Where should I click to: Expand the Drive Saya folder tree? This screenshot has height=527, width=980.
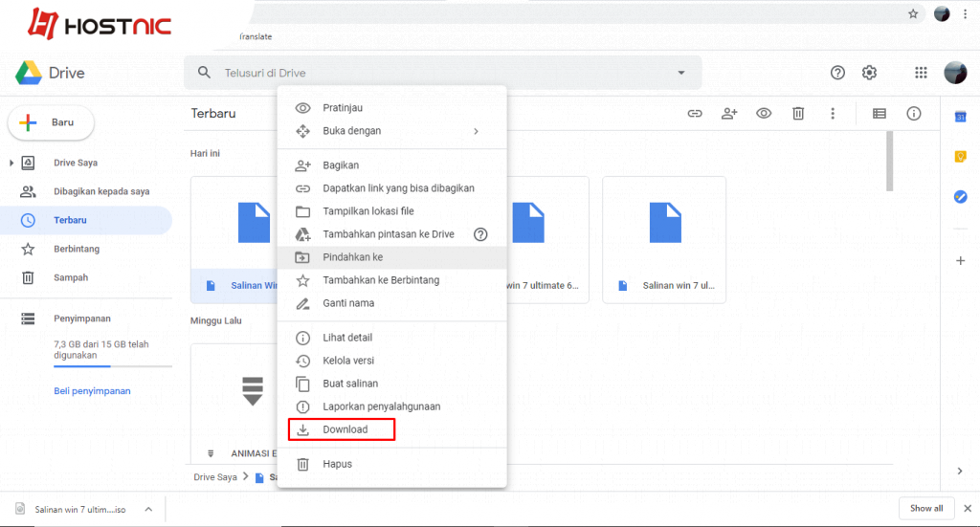tap(11, 163)
